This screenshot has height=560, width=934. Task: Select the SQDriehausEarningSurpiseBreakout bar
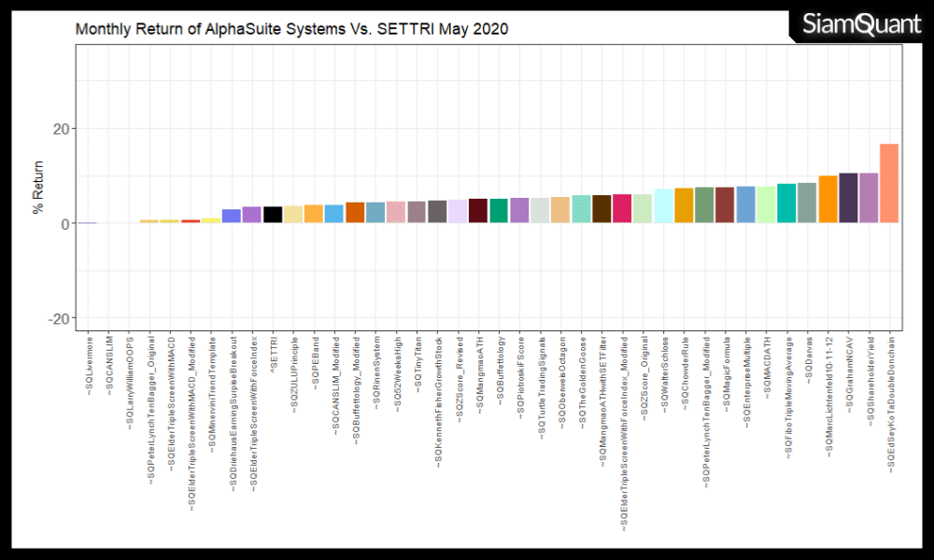(232, 216)
